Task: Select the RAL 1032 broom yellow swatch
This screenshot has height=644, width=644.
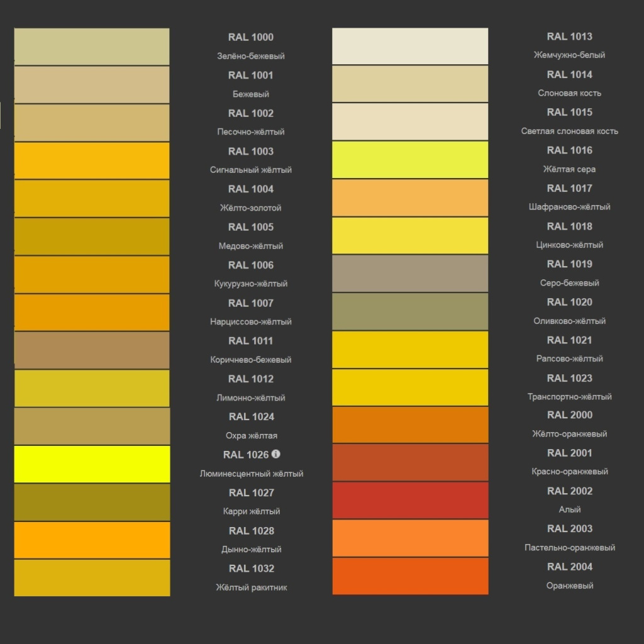Action: point(92,578)
